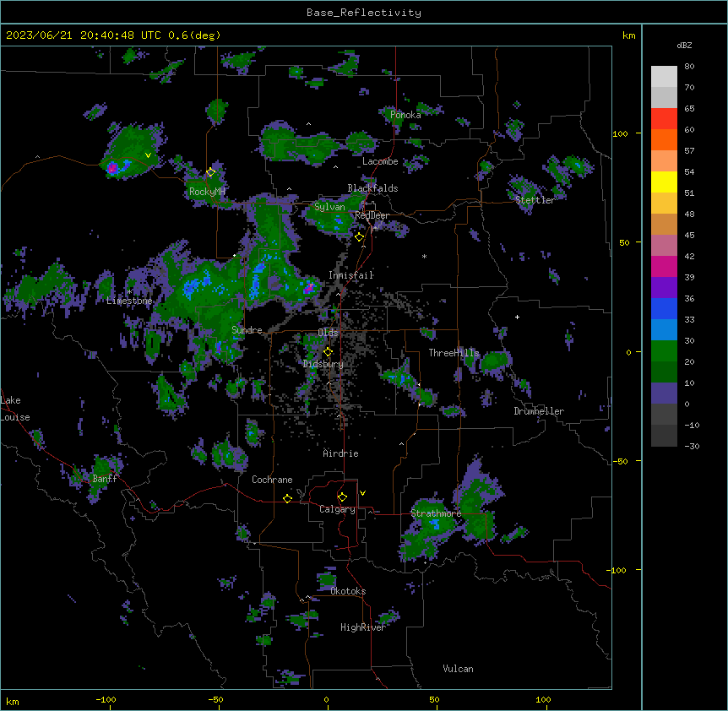Click the asterisk marker near Limestone
The width and height of the screenshot is (728, 711).
[130, 292]
